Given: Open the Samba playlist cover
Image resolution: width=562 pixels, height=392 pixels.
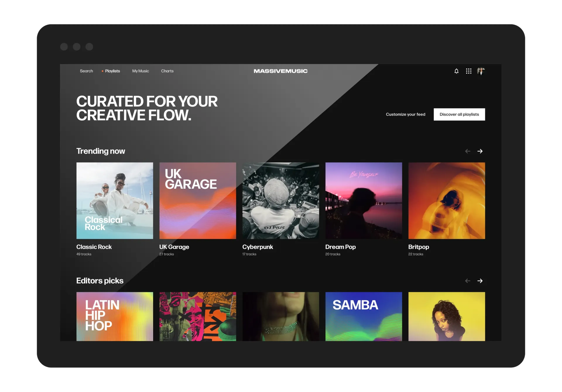Looking at the screenshot, I should click(364, 316).
